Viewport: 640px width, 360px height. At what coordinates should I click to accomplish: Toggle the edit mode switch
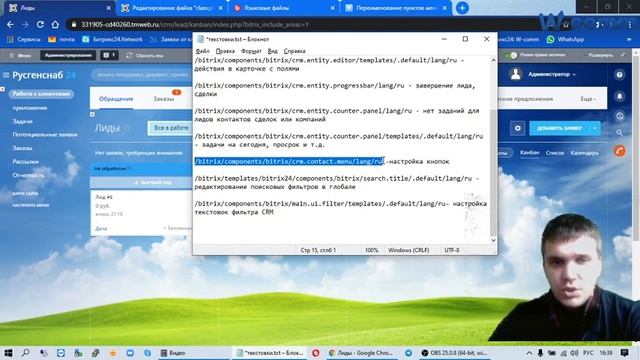click(x=511, y=55)
